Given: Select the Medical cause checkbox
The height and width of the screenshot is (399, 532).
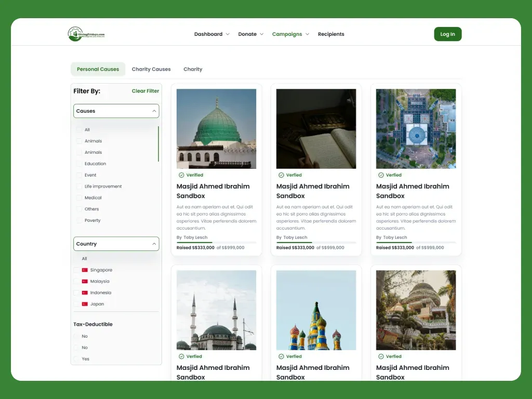Looking at the screenshot, I should (x=79, y=197).
